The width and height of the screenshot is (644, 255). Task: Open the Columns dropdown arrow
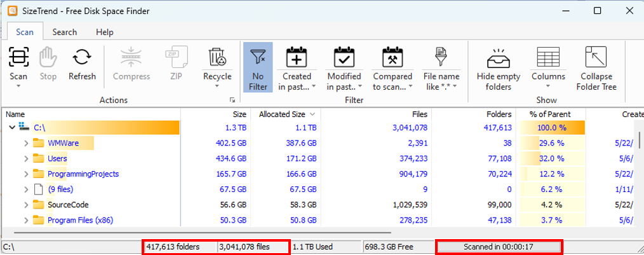click(548, 86)
